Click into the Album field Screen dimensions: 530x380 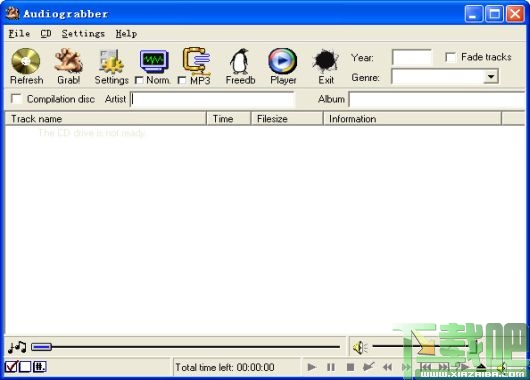point(437,99)
